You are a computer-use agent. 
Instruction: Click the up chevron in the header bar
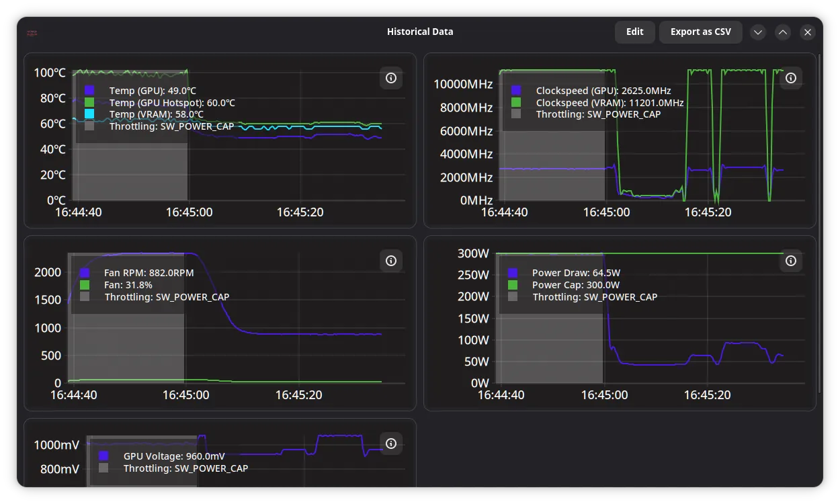click(783, 32)
